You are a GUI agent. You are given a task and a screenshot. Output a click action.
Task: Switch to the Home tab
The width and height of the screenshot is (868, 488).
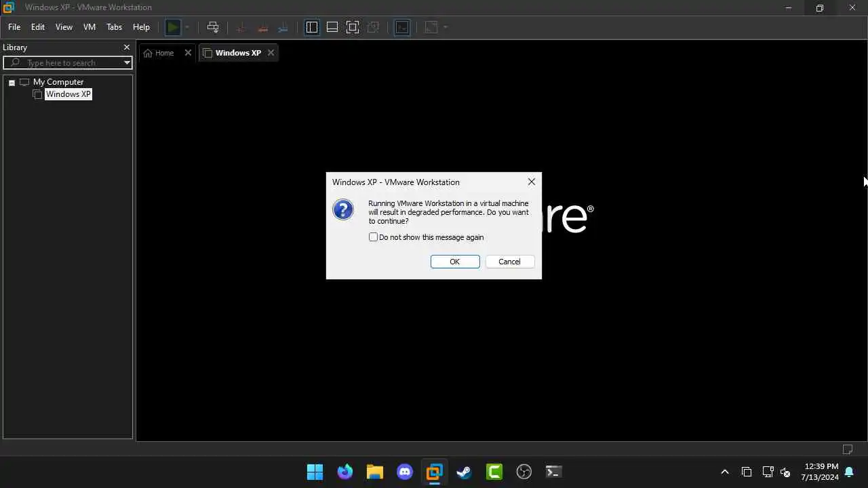(164, 53)
